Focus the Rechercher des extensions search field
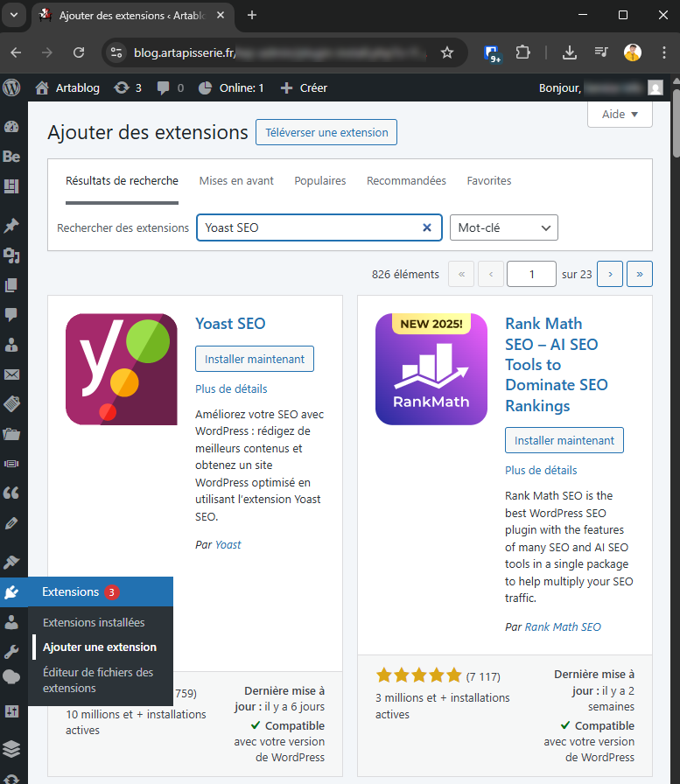The image size is (680, 784). point(319,227)
